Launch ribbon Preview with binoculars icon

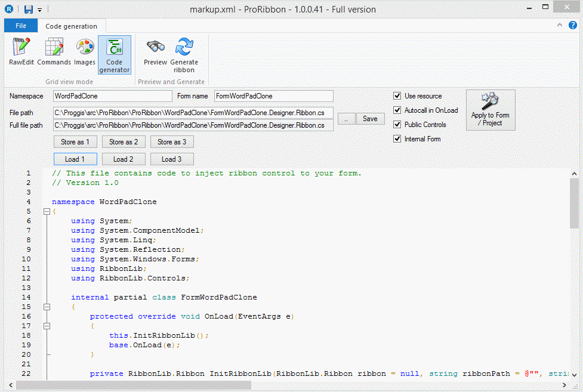click(x=155, y=52)
